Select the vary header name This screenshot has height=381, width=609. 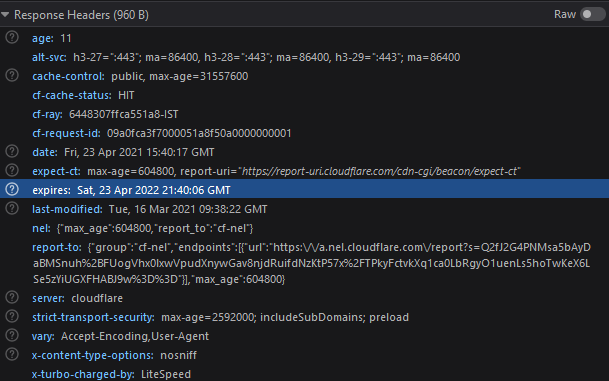tap(43, 336)
